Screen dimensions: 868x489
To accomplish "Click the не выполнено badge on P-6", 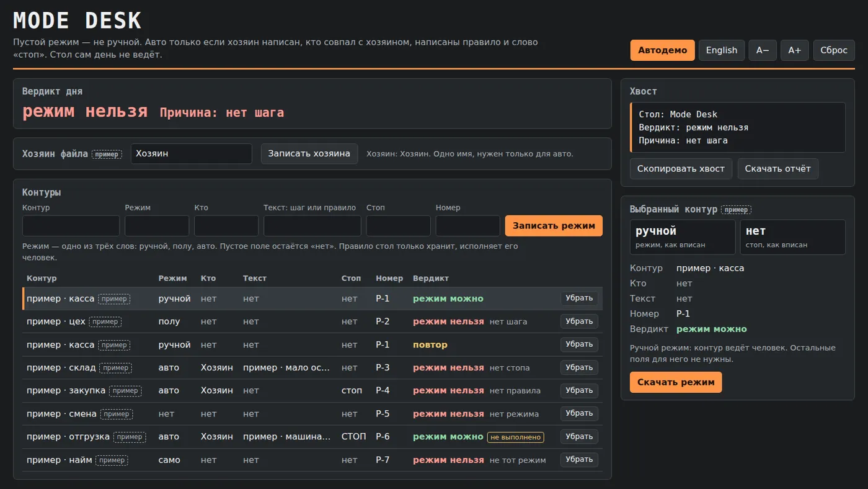I will point(516,437).
